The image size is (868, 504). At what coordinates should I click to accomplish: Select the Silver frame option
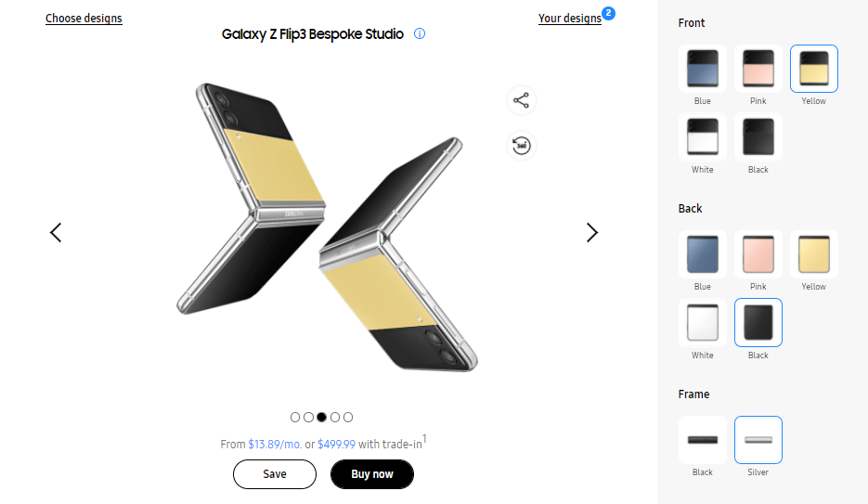758,440
